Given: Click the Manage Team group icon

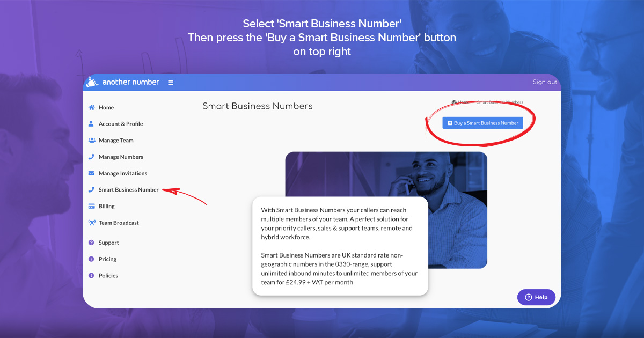Looking at the screenshot, I should click(x=91, y=141).
